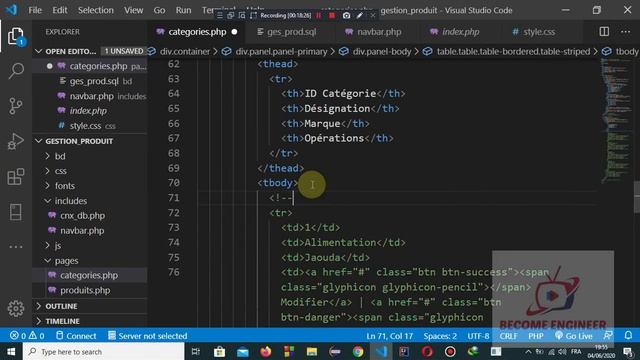Launch Firefox from the taskbar

click(x=266, y=351)
